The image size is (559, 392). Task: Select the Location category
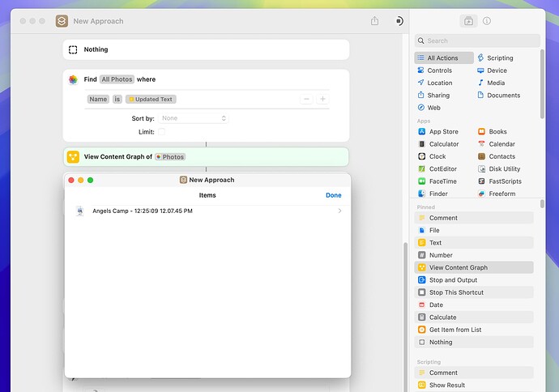tap(435, 83)
